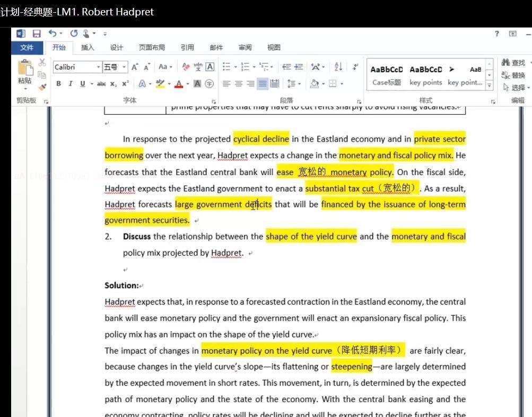Toggle the show/hide paragraph marks button

click(x=355, y=67)
